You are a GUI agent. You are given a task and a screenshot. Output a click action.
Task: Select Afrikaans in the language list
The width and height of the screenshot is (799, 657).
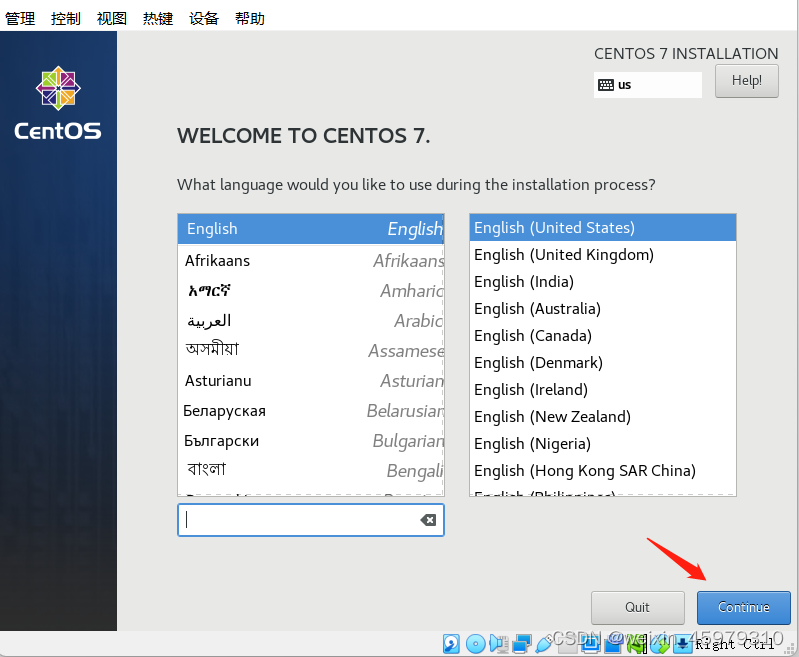click(x=311, y=260)
